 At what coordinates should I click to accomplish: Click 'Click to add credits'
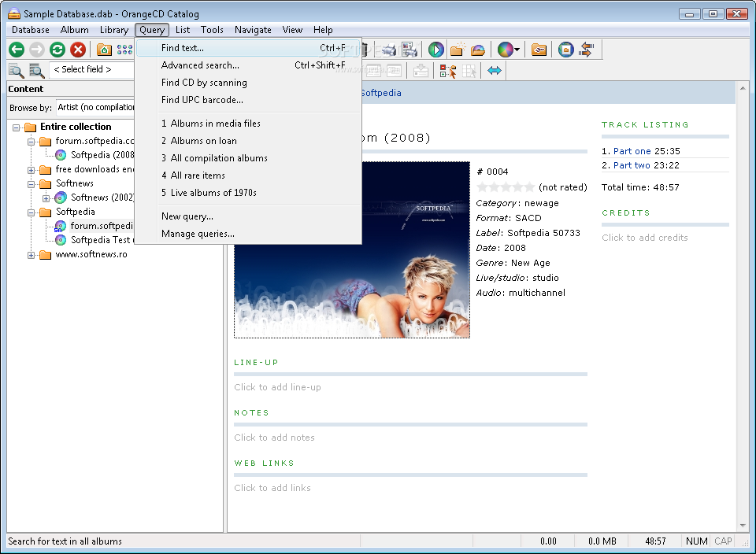coord(645,238)
